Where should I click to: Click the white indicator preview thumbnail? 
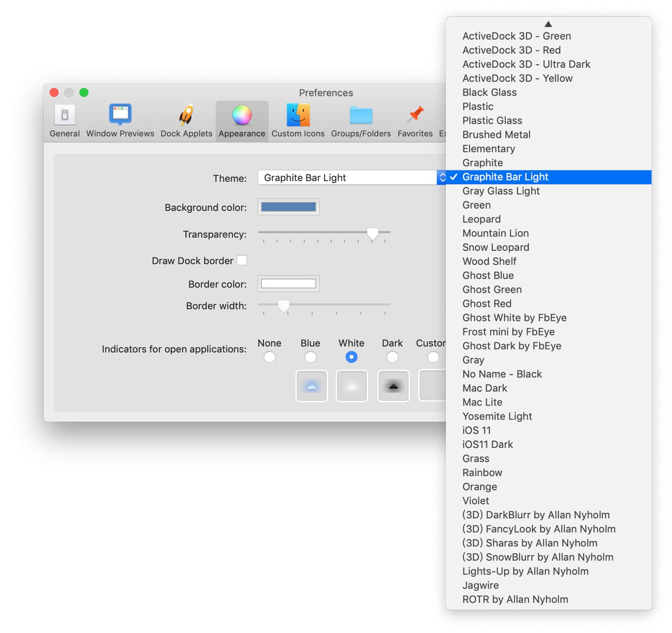(352, 386)
